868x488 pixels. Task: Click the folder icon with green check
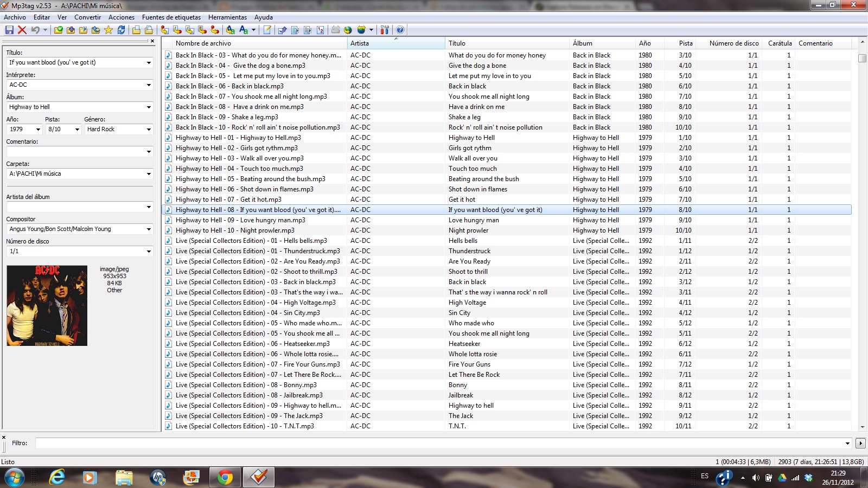tap(58, 30)
